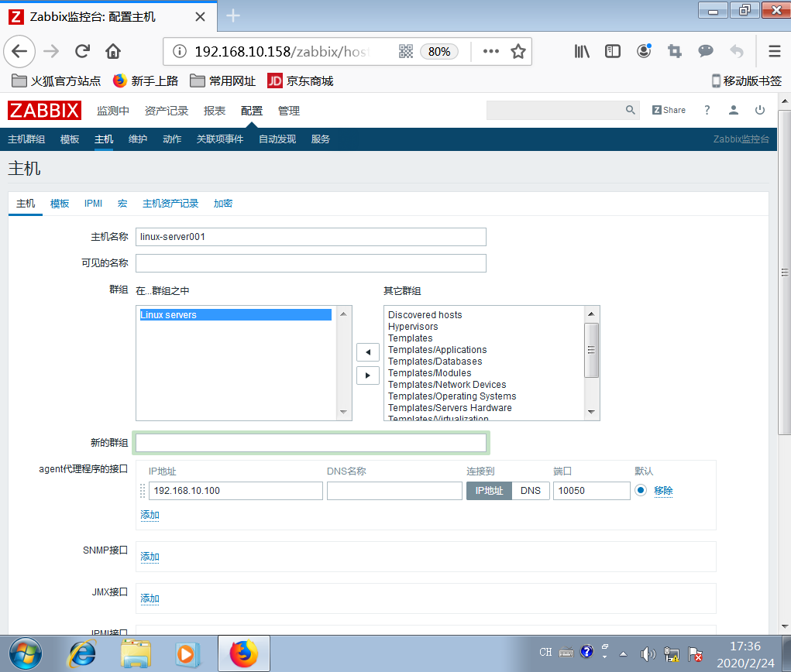Move selected group left with arrow button

(368, 352)
